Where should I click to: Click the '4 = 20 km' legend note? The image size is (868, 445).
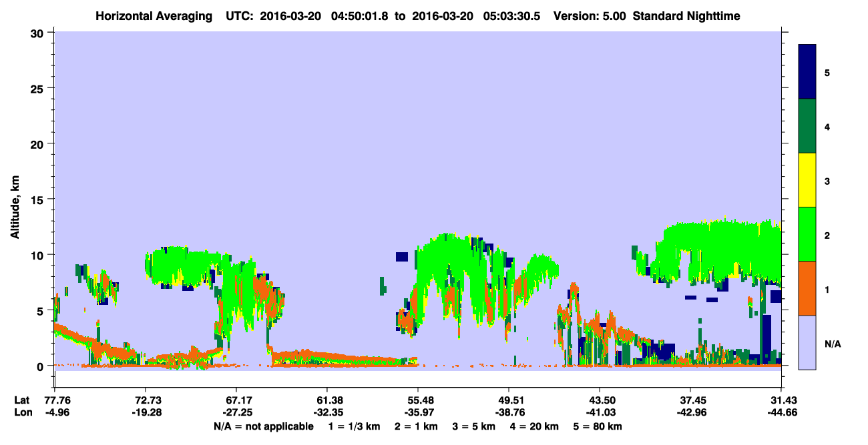pyautogui.click(x=535, y=426)
